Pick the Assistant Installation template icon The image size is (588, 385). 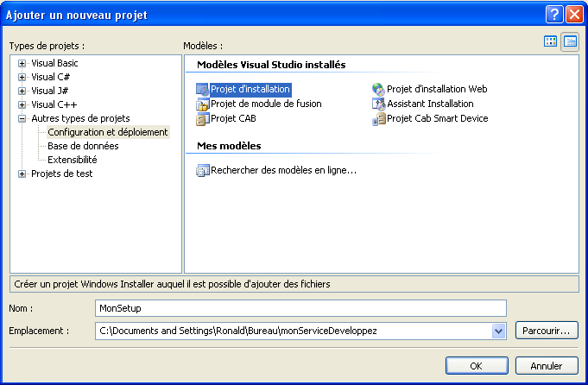(x=378, y=104)
